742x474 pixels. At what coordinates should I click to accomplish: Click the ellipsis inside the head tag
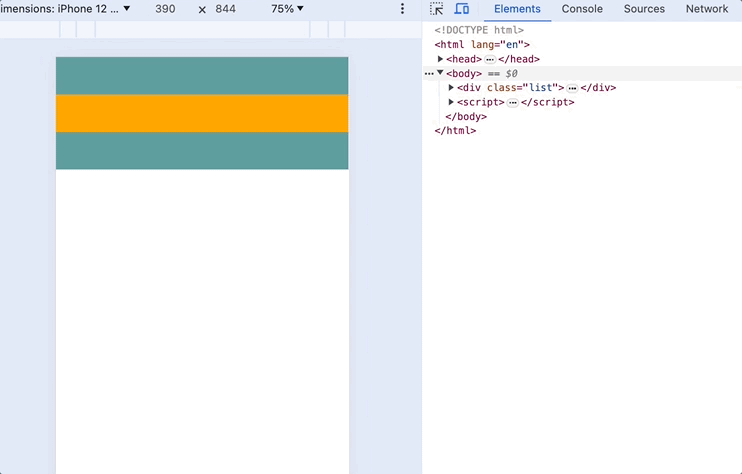[490, 60]
